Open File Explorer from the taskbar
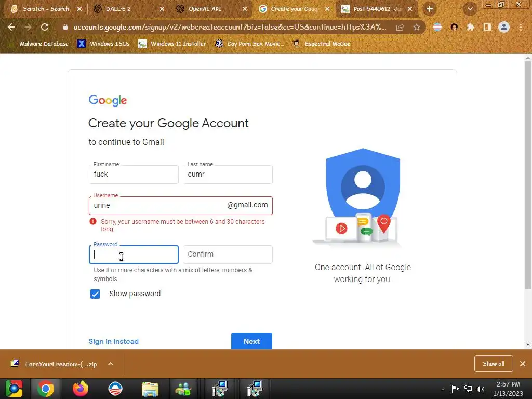This screenshot has width=532, height=399. (x=150, y=389)
